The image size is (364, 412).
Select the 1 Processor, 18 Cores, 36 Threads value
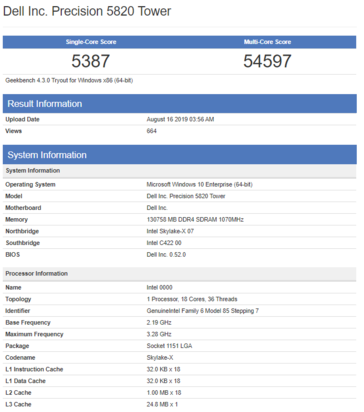click(192, 299)
